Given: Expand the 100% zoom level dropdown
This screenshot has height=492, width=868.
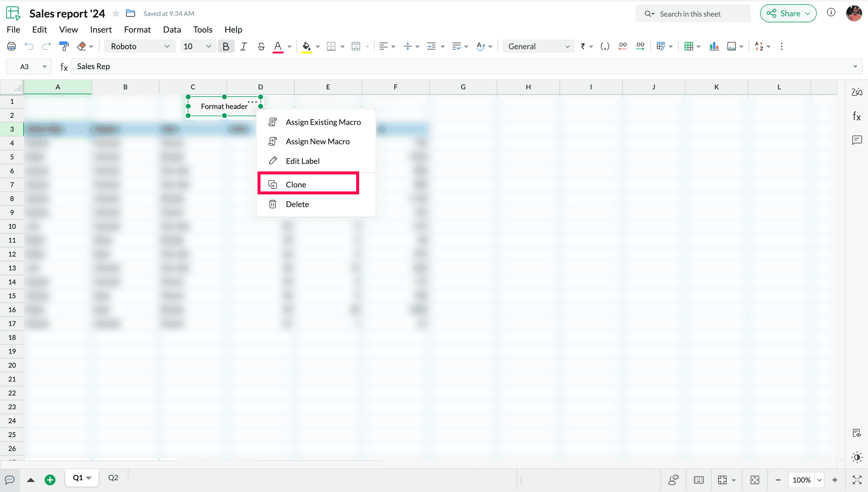Looking at the screenshot, I should coord(819,480).
